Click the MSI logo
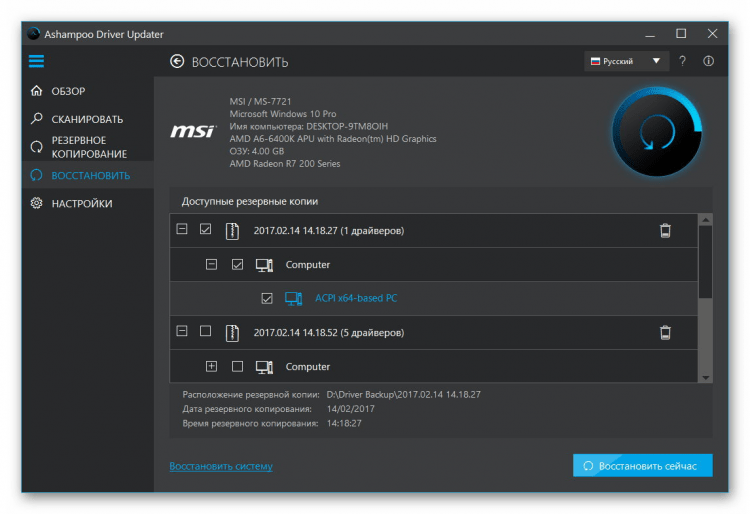The height and width of the screenshot is (514, 750). click(192, 132)
